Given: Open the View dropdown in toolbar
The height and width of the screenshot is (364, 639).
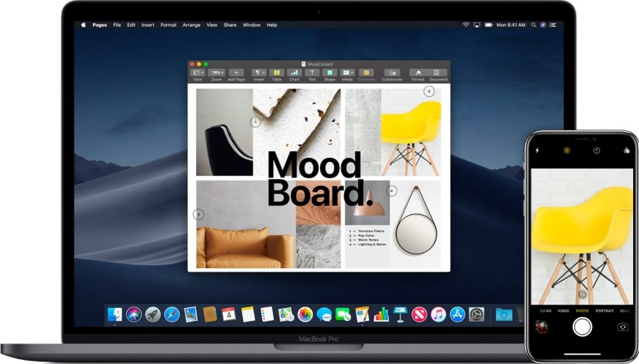Looking at the screenshot, I should (197, 73).
